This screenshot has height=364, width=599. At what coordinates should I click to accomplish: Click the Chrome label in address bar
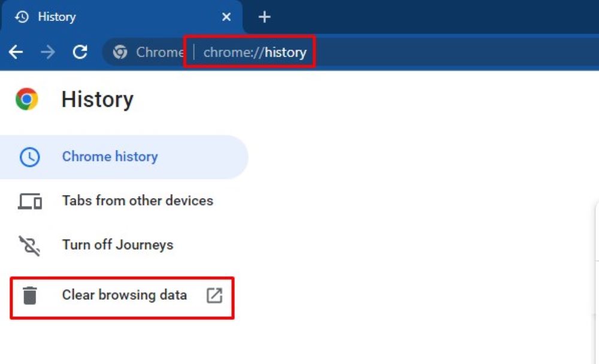pyautogui.click(x=159, y=52)
